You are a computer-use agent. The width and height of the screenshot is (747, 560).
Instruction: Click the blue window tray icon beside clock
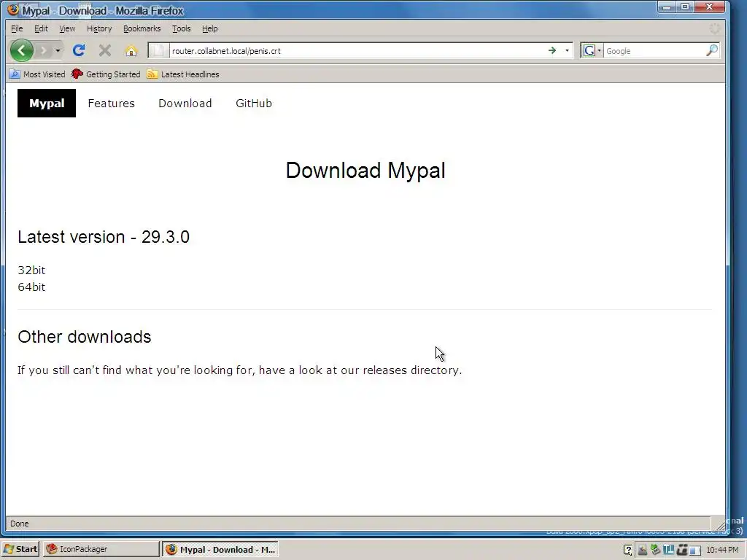695,551
